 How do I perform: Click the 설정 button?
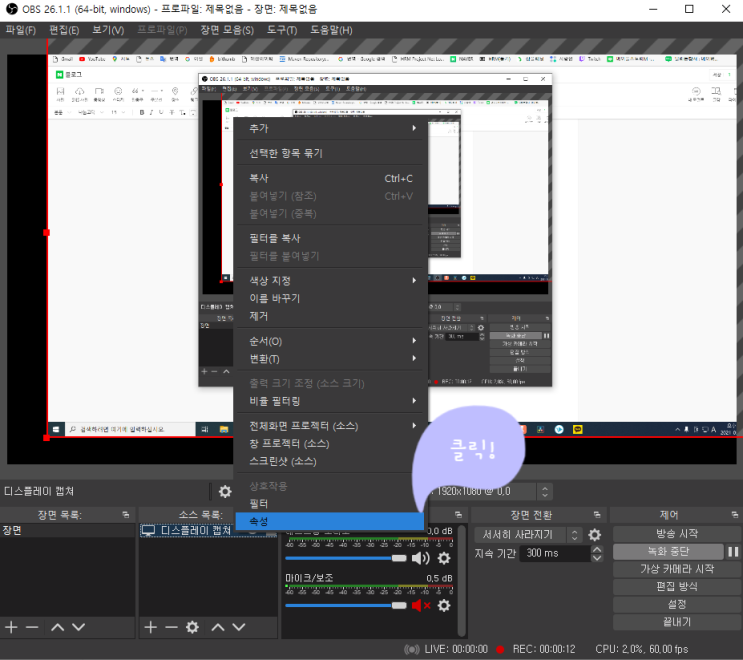click(x=677, y=604)
